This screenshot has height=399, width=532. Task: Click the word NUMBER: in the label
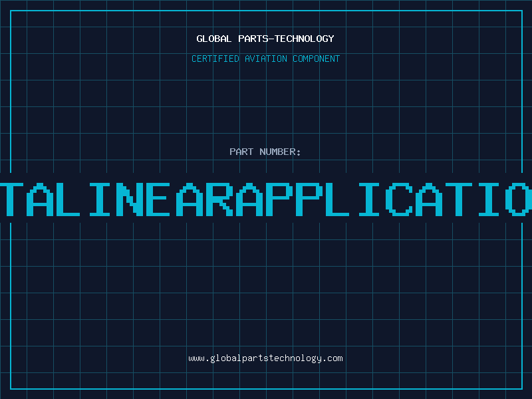click(279, 152)
